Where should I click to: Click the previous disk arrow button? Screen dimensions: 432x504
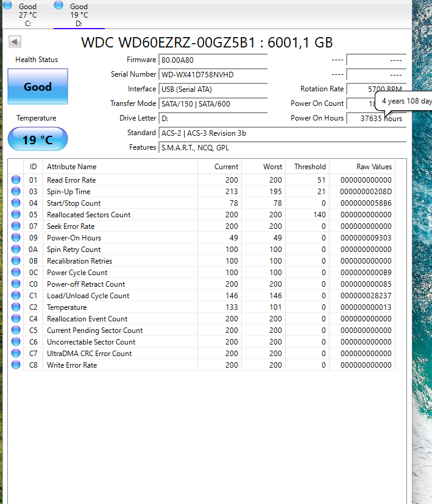coord(15,41)
